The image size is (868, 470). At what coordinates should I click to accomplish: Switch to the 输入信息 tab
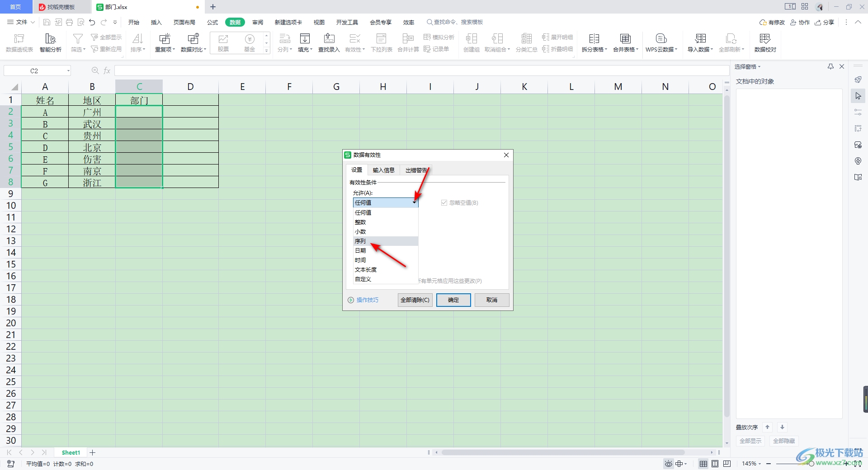pos(383,170)
